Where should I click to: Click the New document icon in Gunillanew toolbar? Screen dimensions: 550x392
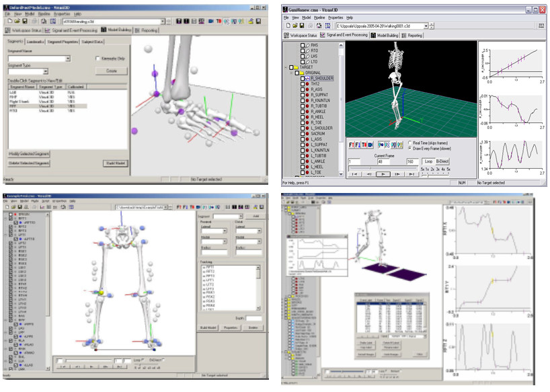click(x=287, y=26)
